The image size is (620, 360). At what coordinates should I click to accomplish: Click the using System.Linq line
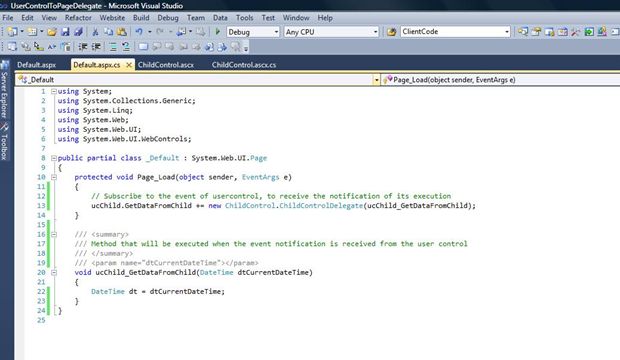[95, 110]
